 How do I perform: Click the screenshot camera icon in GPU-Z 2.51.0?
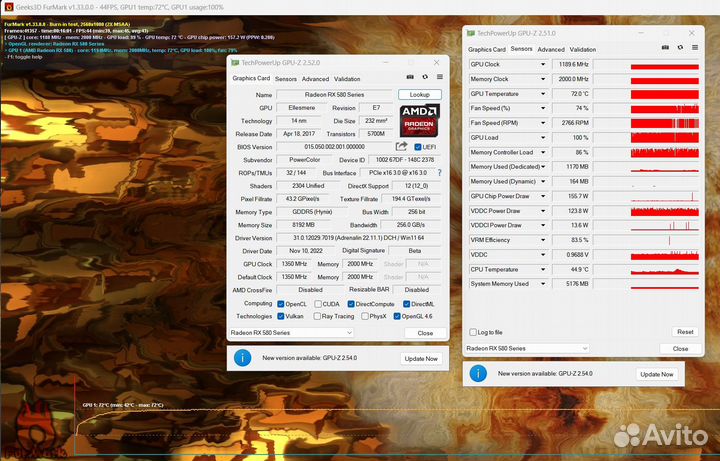point(665,47)
